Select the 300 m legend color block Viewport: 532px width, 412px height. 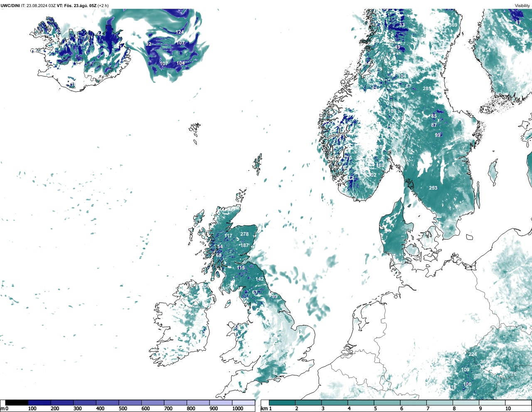click(85, 402)
